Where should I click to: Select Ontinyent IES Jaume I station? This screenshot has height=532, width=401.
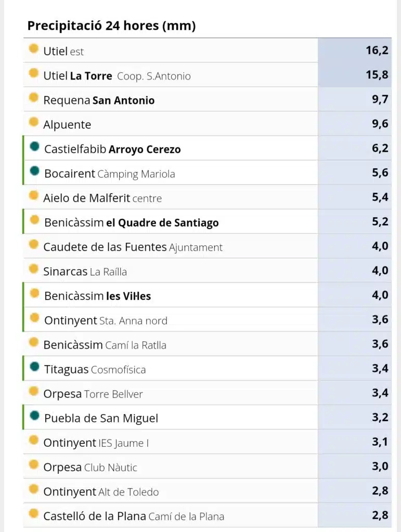pos(96,443)
